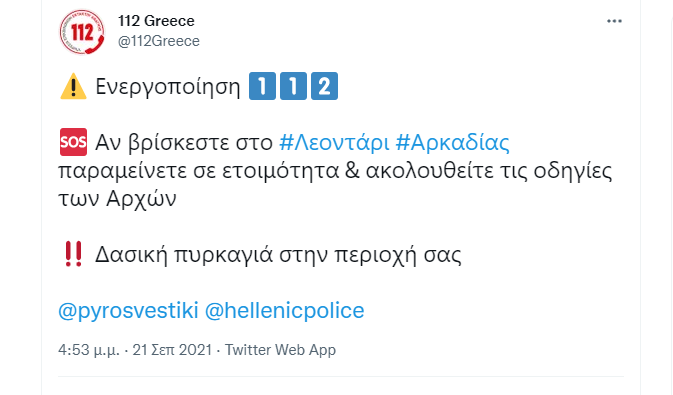Click the first blue keycap 1 emoji
The image size is (673, 395).
(x=262, y=86)
